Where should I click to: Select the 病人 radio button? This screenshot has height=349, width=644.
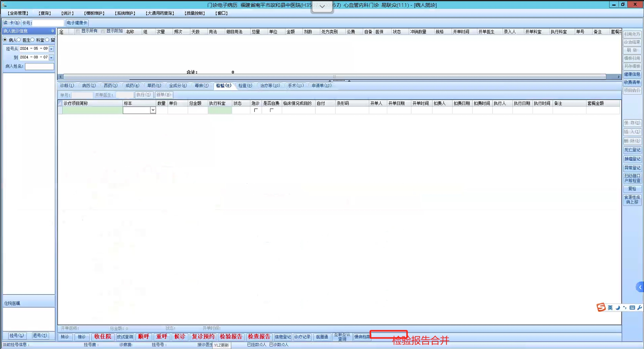pos(5,40)
